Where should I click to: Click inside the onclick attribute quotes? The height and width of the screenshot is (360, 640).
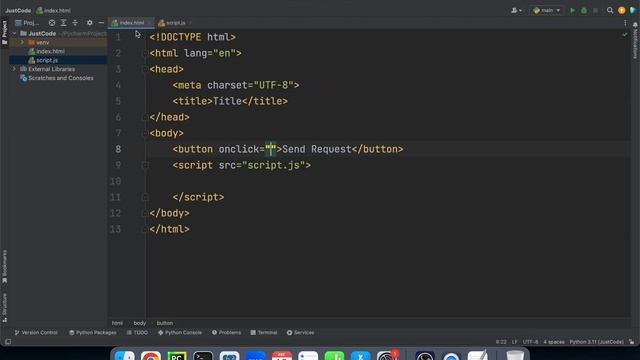point(271,149)
